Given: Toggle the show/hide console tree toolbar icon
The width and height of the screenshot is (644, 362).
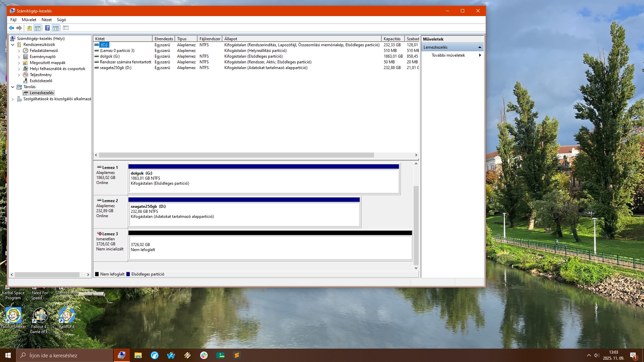Looking at the screenshot, I should (x=38, y=28).
